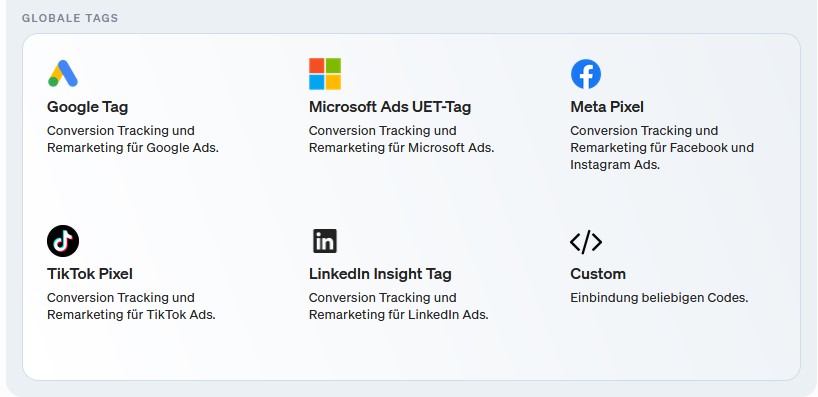Click LinkedIn Ads remarketing description text
The height and width of the screenshot is (397, 818).
click(x=399, y=306)
